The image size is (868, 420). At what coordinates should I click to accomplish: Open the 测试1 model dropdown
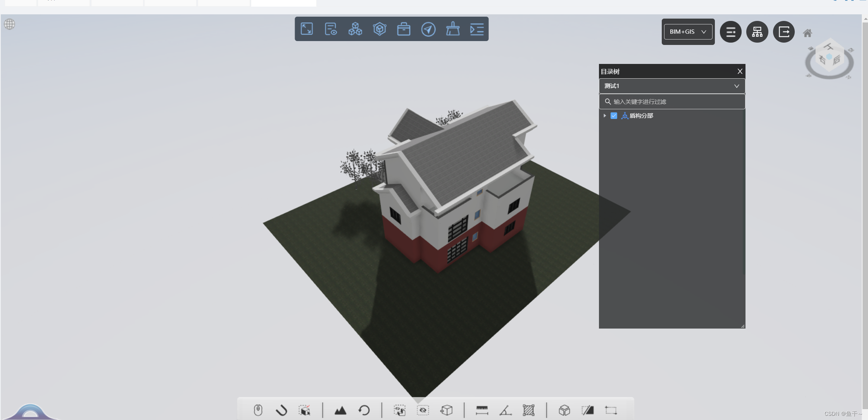(671, 86)
